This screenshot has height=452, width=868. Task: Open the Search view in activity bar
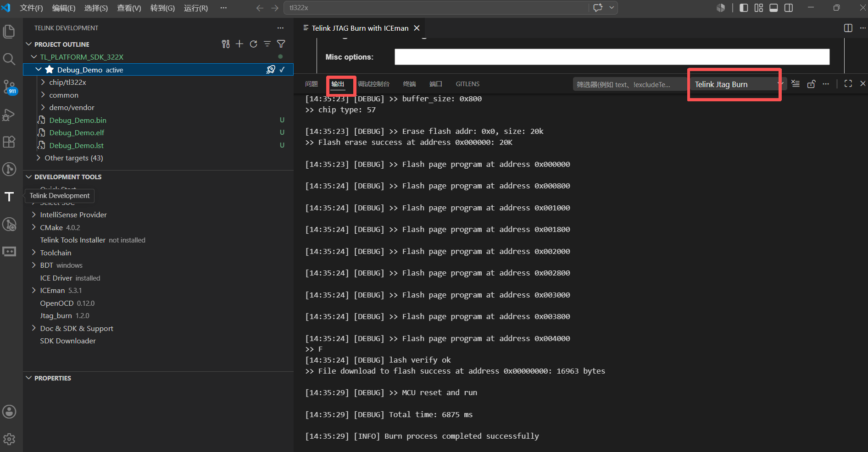(x=9, y=59)
